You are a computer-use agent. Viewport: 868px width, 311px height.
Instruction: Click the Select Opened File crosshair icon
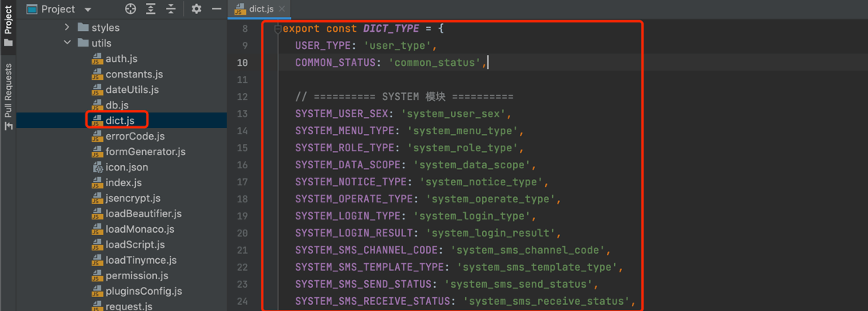pos(130,9)
